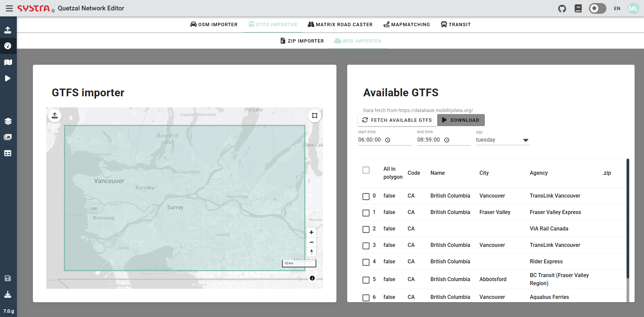The image size is (644, 317).
Task: Open the start time clock picker
Action: pyautogui.click(x=387, y=140)
